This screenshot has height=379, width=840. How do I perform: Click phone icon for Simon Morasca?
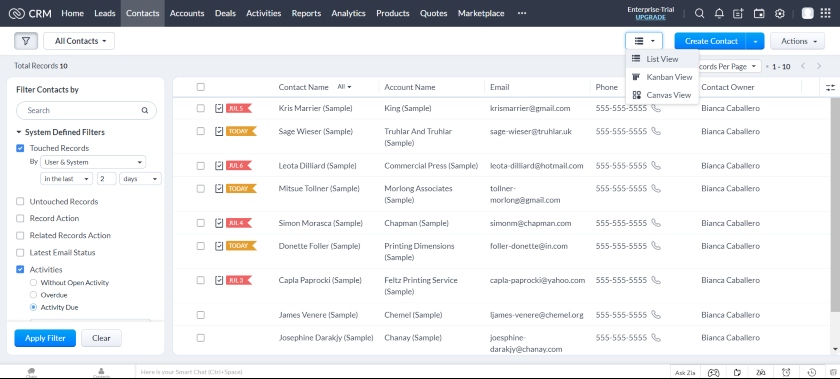[x=656, y=223]
